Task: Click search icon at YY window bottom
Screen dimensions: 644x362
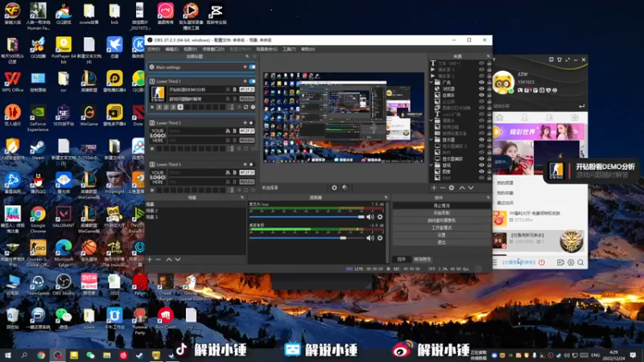Action: (580, 262)
